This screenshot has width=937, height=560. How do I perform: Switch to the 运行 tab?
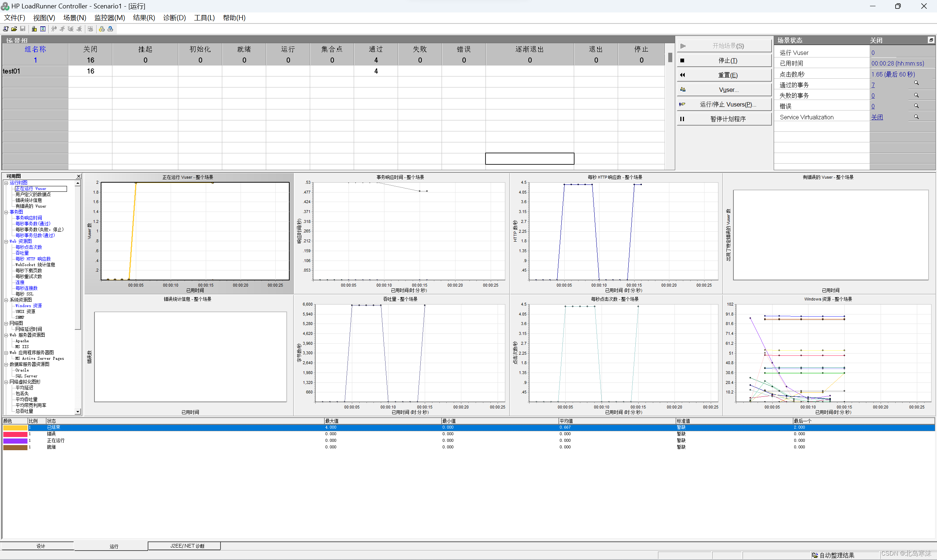click(x=111, y=546)
